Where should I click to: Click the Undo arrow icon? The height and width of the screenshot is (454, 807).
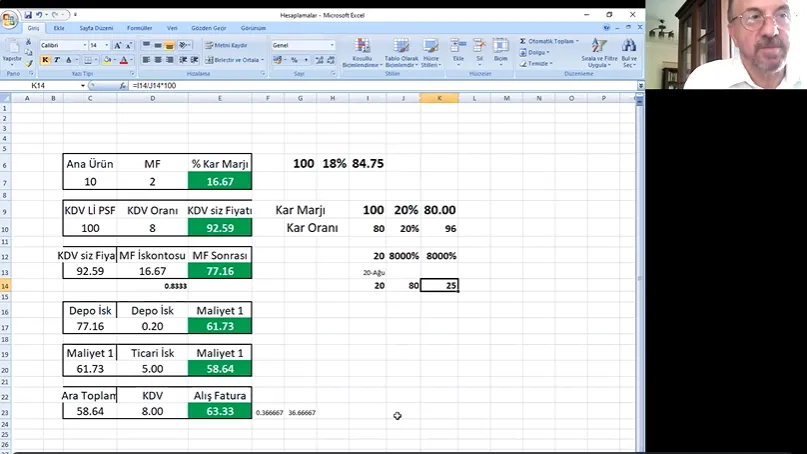pos(39,15)
